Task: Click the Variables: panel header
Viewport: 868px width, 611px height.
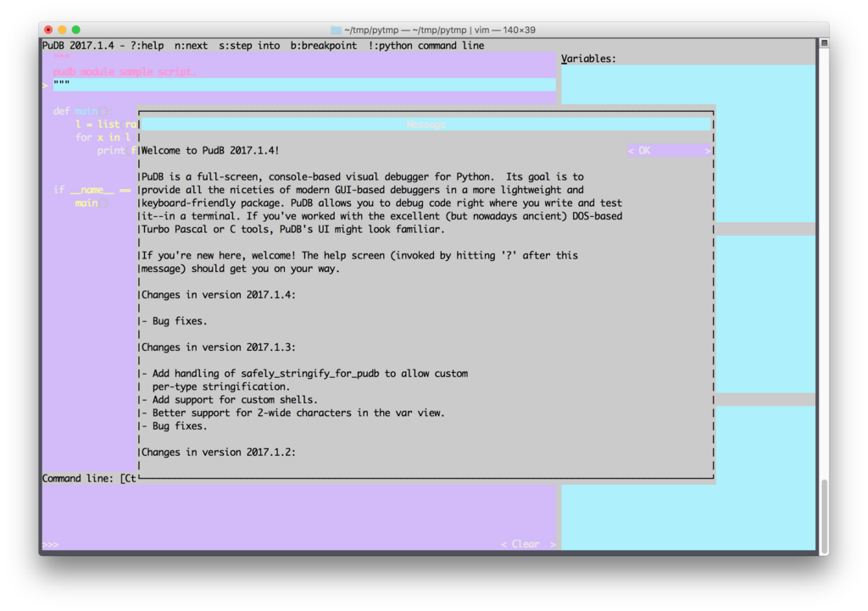Action: tap(588, 58)
